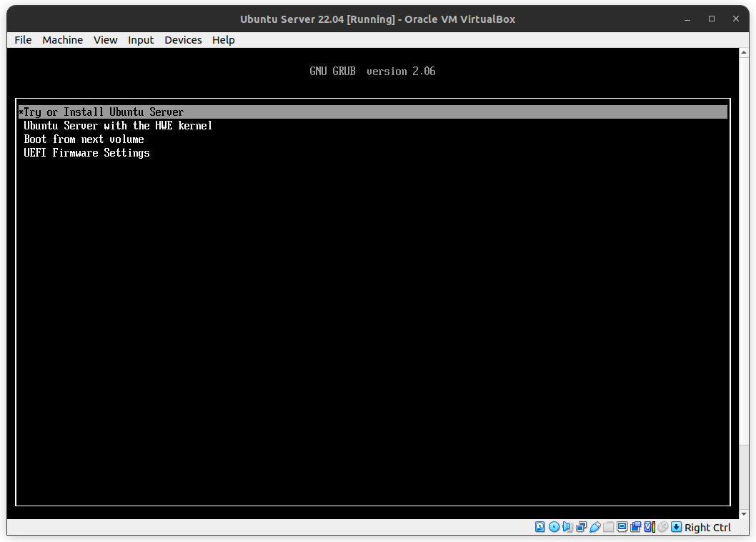
Task: Click the network adapter status icon
Action: click(582, 527)
